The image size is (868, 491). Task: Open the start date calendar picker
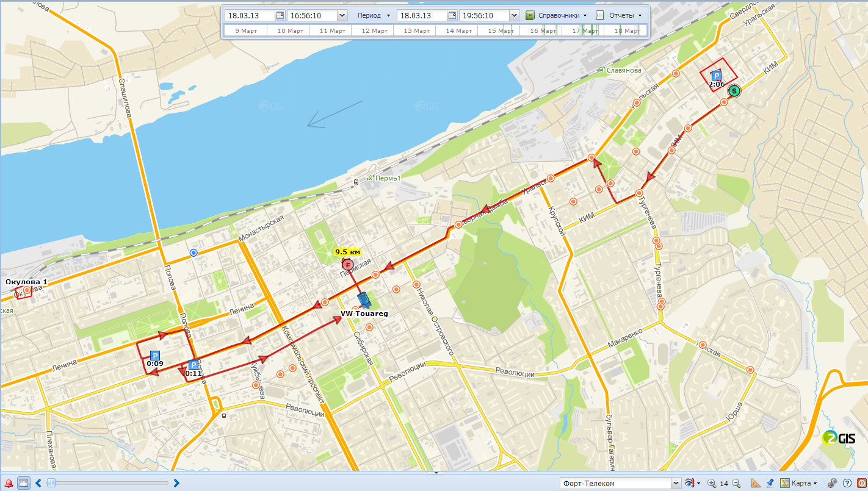tap(280, 15)
